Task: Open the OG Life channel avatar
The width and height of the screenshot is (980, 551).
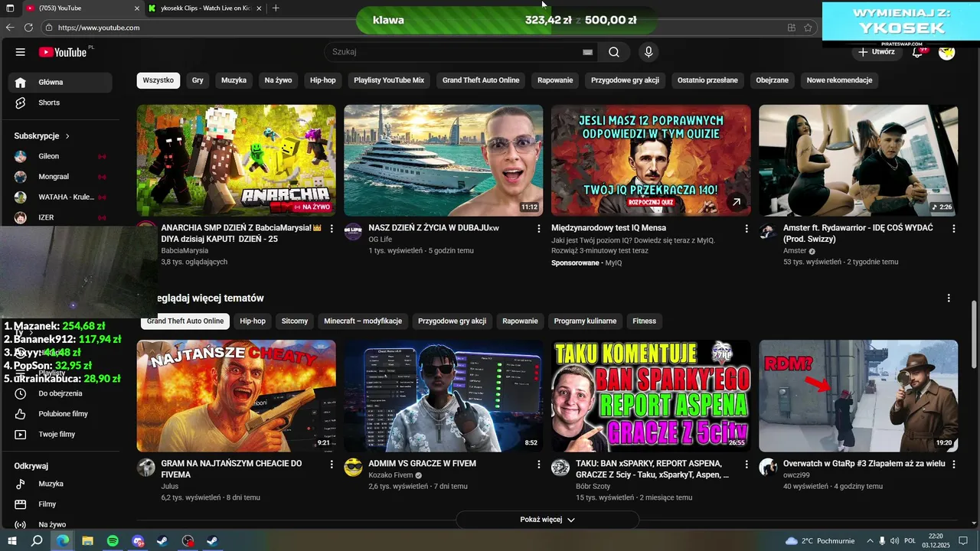Action: tap(353, 232)
